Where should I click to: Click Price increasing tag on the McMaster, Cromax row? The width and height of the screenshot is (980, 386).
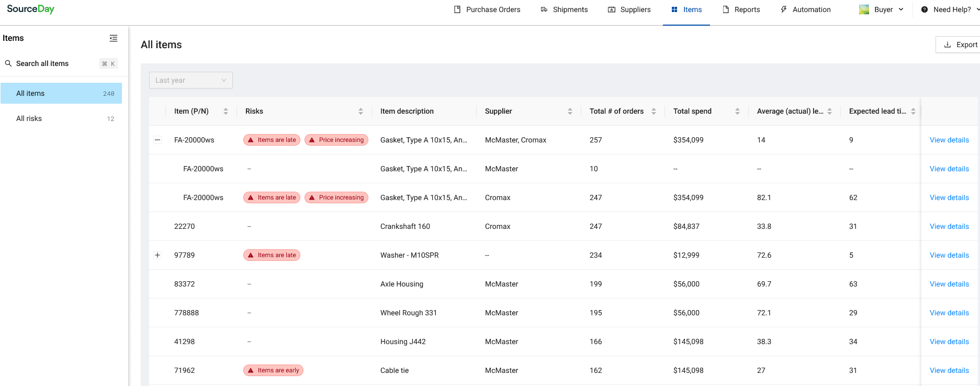tap(336, 140)
